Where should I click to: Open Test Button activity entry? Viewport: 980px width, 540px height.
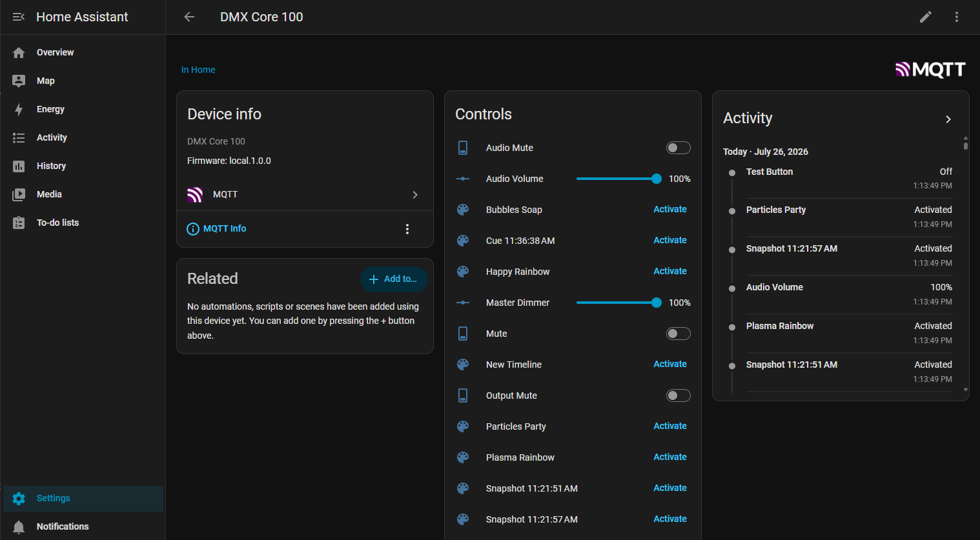pyautogui.click(x=849, y=179)
